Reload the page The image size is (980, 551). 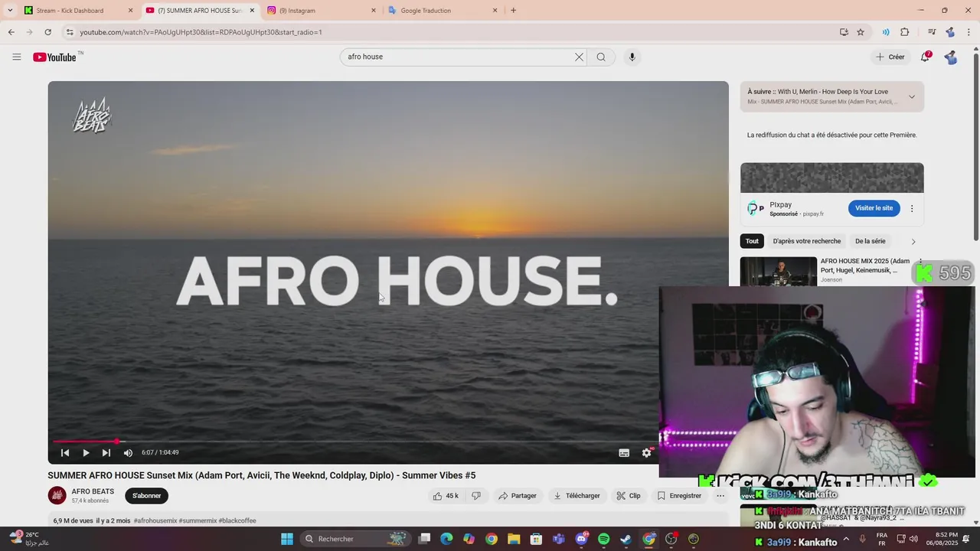47,32
